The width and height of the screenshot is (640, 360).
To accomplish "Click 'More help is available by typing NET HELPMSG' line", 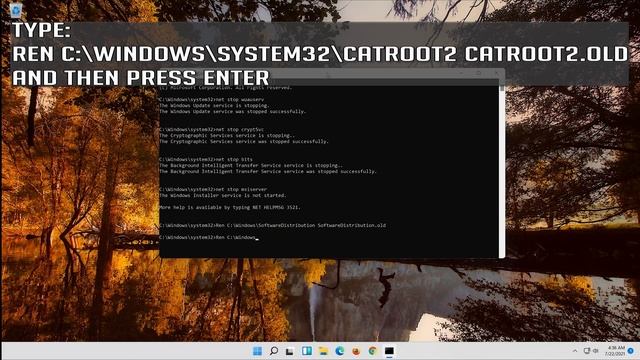I will point(230,207).
